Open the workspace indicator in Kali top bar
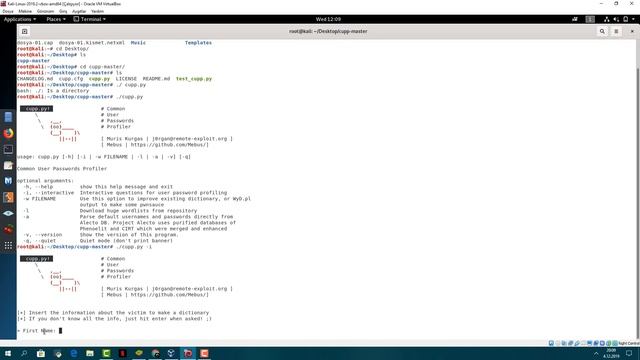The width and height of the screenshot is (640, 360). (590, 19)
